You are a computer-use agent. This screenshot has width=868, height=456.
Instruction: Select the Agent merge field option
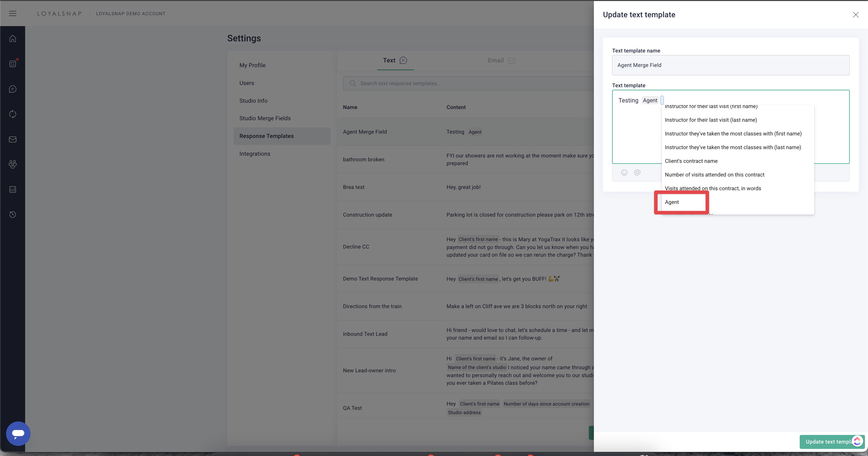pyautogui.click(x=672, y=202)
